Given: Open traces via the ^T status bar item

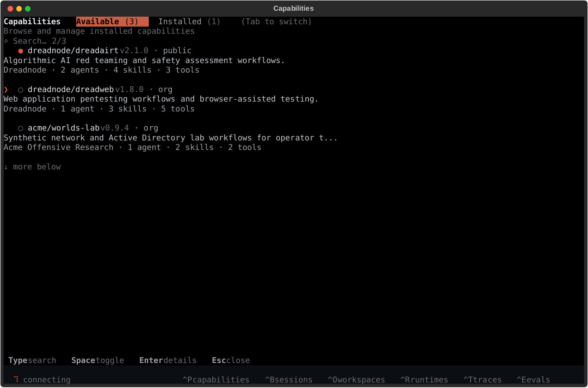Looking at the screenshot, I should [482, 379].
